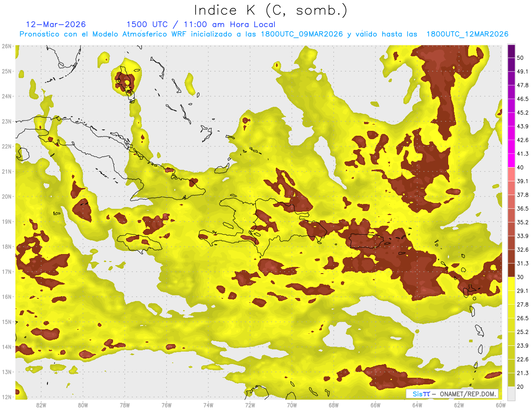Click the colorbar label "29.1"
This screenshot has width=532, height=411.
pyautogui.click(x=523, y=290)
